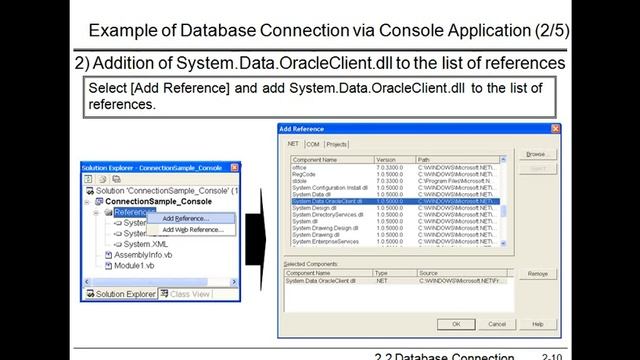The width and height of the screenshot is (640, 360).
Task: Click the component list vertical scrollbar thumb
Action: (503, 211)
